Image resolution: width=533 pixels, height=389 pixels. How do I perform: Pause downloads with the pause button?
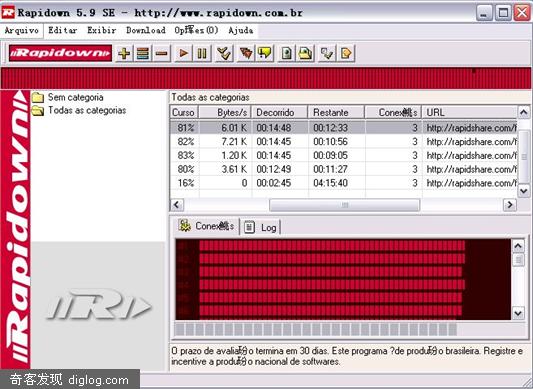[202, 53]
